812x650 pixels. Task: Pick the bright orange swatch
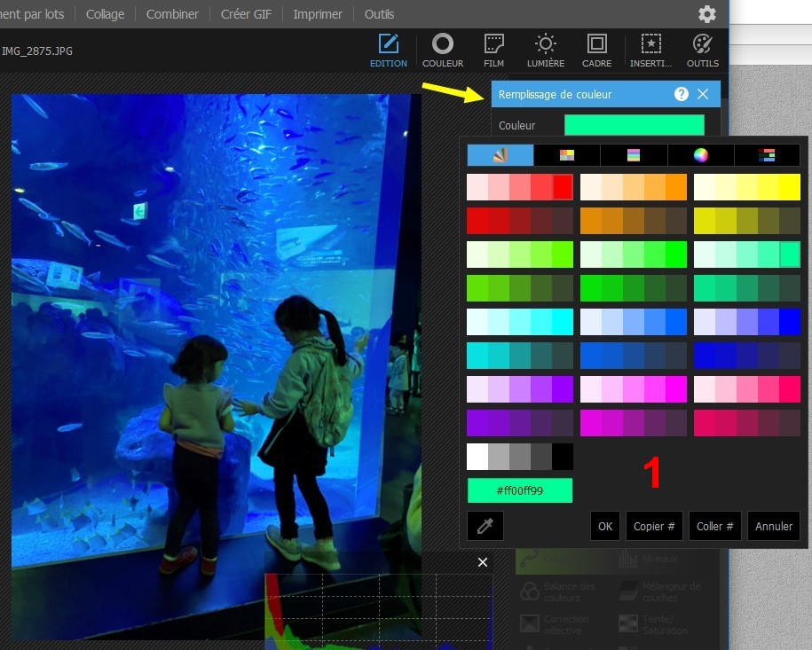[x=676, y=187]
